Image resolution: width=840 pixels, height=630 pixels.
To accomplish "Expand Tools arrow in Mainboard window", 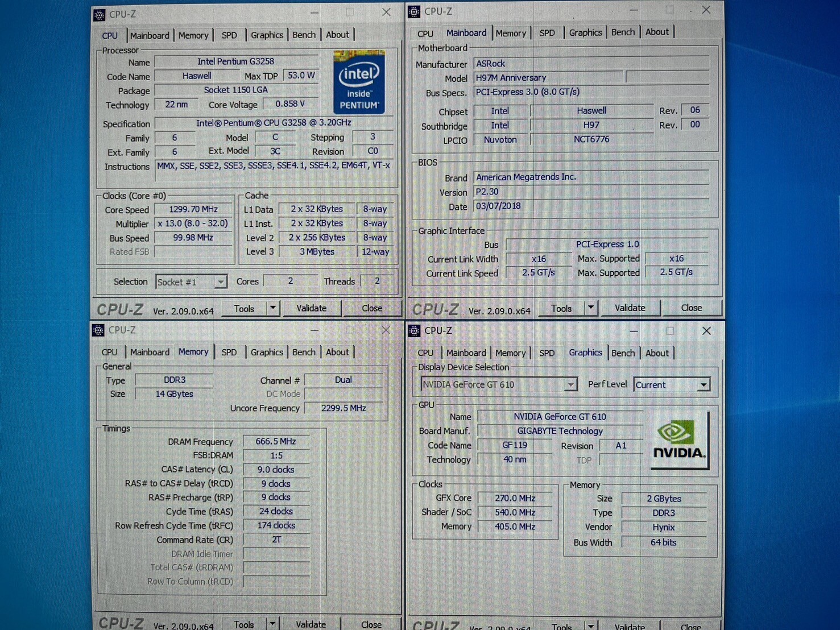I will [591, 308].
